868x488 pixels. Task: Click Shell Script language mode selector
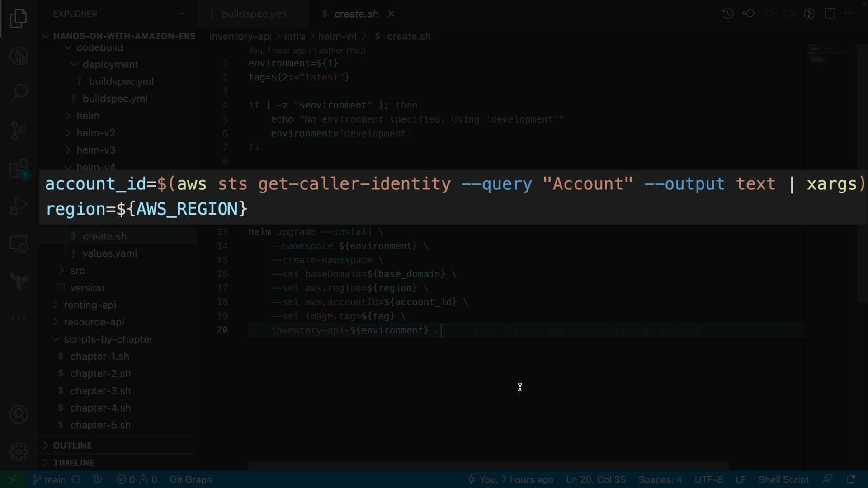(x=783, y=479)
